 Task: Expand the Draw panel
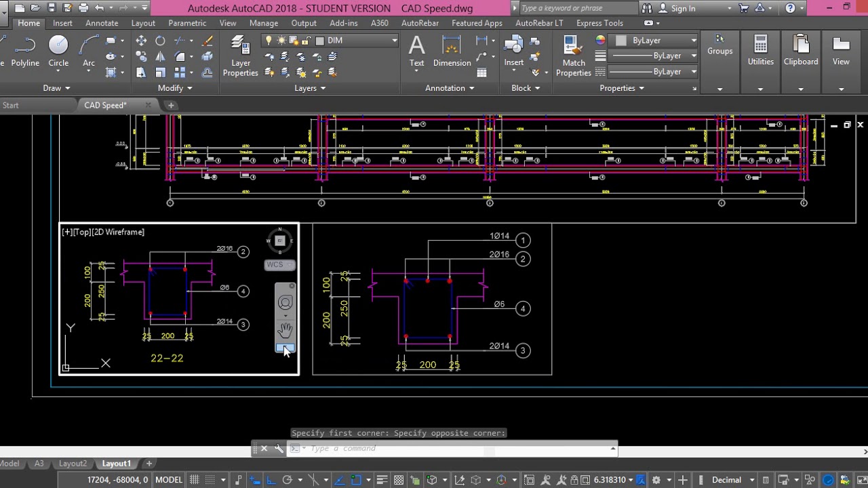pyautogui.click(x=56, y=88)
